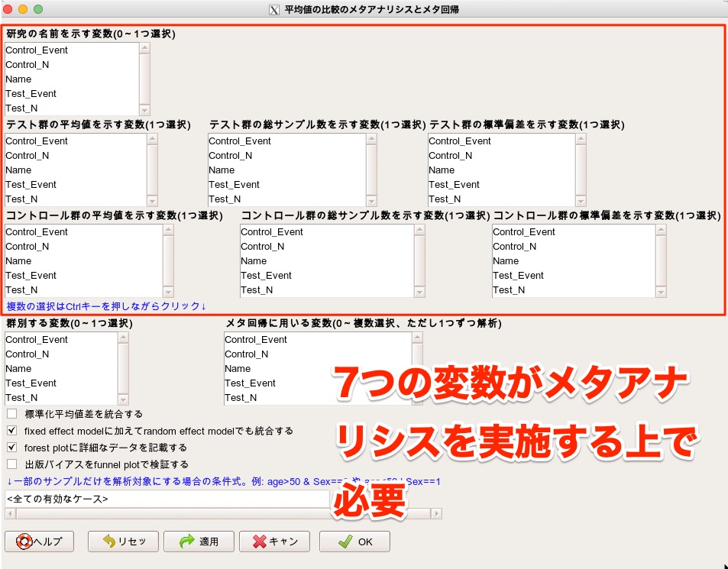This screenshot has height=569, width=728.
Task: Click the scroll-down arrow of the メタ回帰 variable list
Action: (x=418, y=402)
